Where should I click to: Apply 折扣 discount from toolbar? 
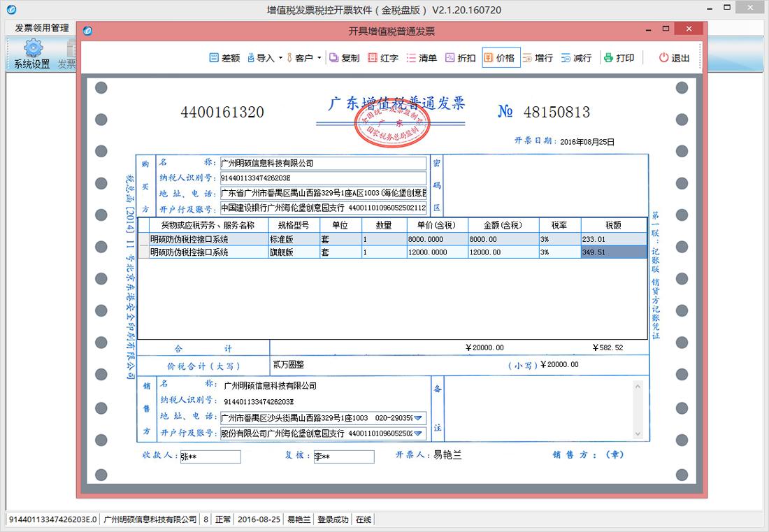point(450,58)
